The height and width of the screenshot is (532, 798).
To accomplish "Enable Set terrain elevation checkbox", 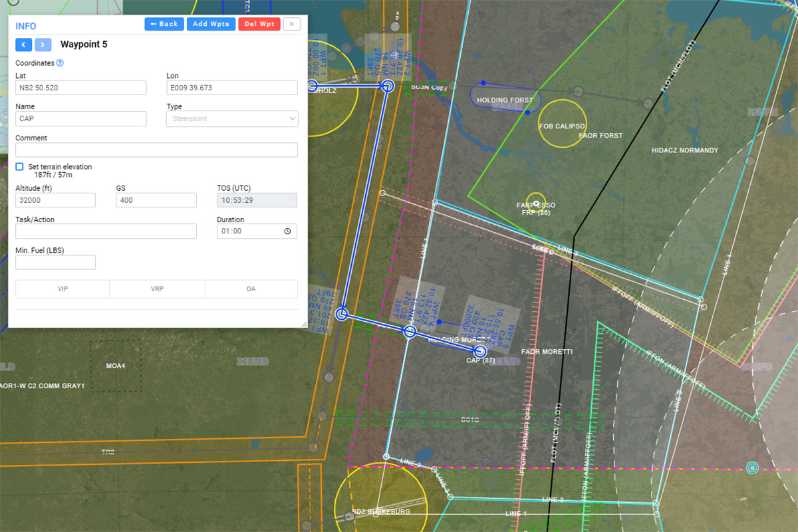I will (x=19, y=167).
